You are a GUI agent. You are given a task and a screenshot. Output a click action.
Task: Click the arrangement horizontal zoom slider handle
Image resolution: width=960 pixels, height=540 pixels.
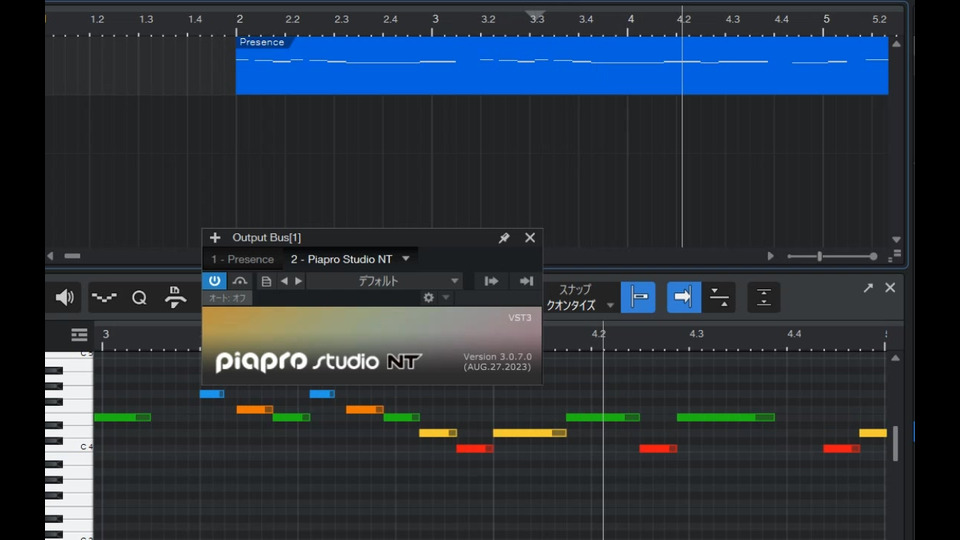click(819, 257)
